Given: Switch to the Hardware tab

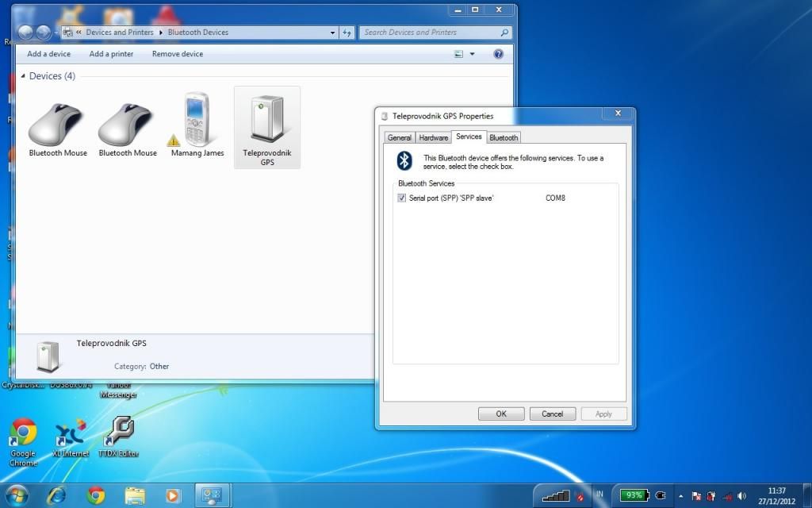Looking at the screenshot, I should (433, 137).
